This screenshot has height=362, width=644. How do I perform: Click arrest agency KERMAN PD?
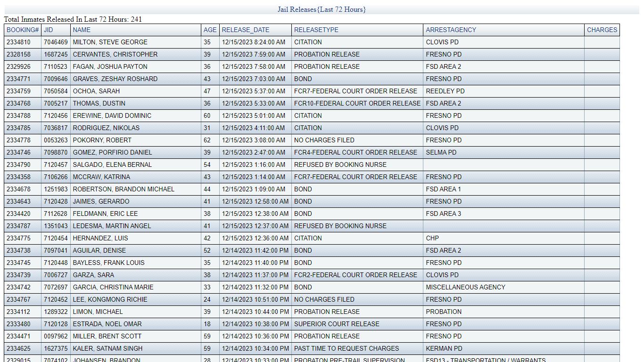tap(444, 348)
